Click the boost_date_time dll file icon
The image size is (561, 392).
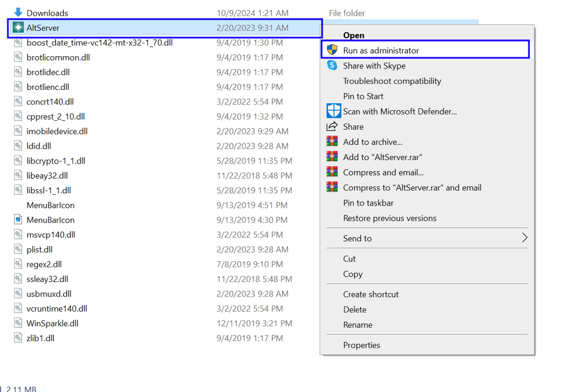click(18, 43)
